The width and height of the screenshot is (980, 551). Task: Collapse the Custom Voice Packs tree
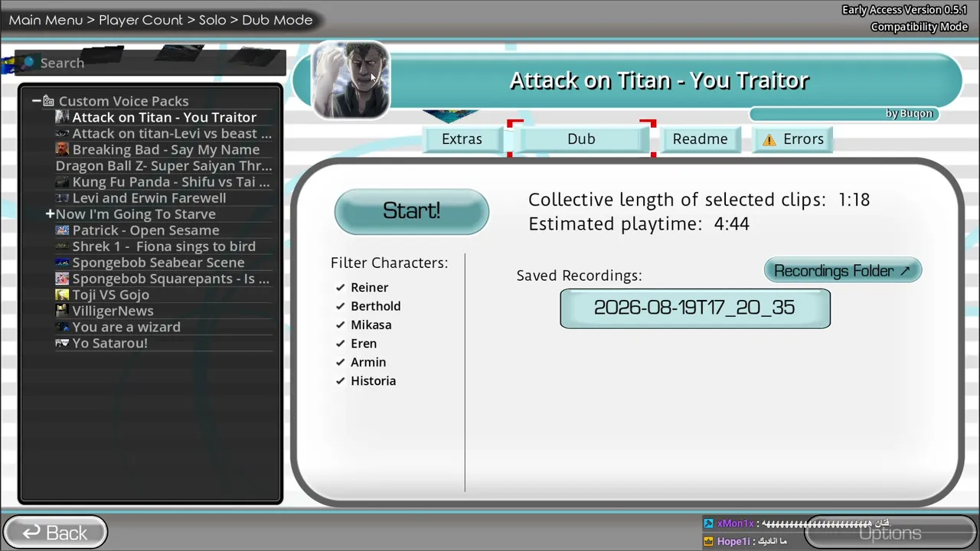pyautogui.click(x=36, y=101)
